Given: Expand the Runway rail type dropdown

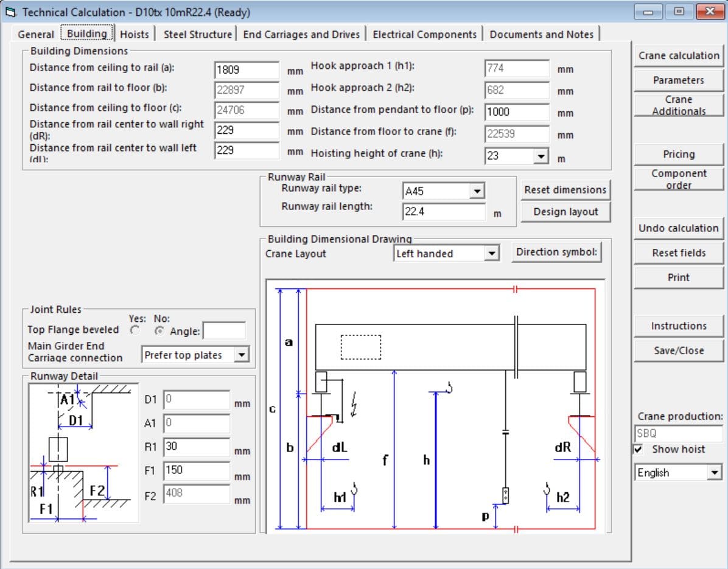Looking at the screenshot, I should (x=476, y=191).
